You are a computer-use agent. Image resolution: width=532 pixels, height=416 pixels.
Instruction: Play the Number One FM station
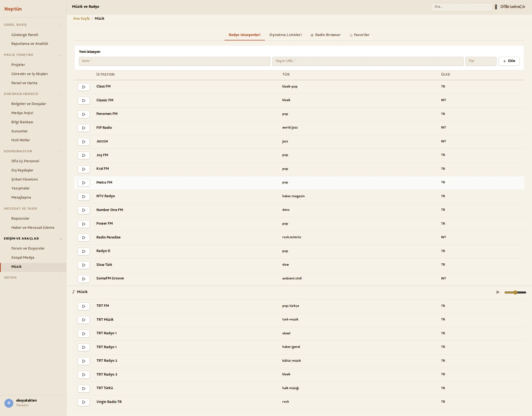(84, 210)
